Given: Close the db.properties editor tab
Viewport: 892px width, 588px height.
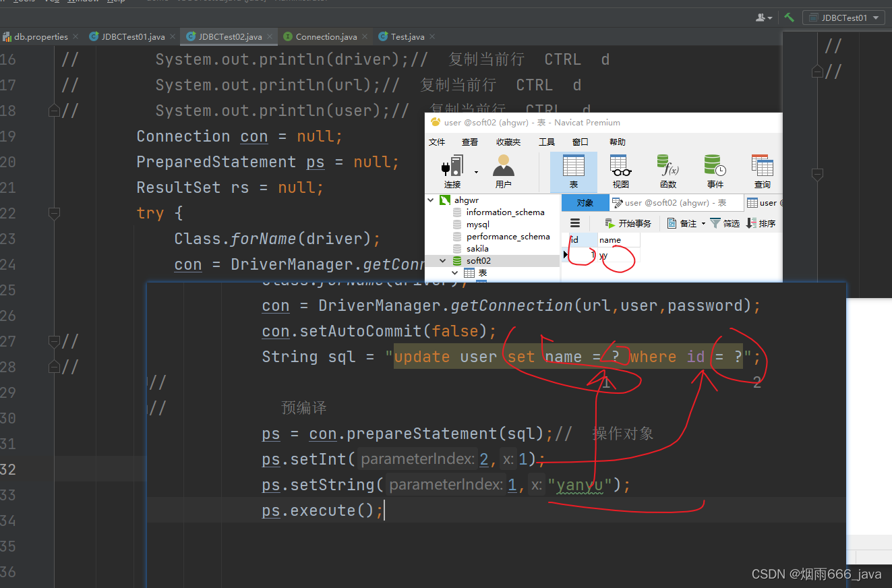Looking at the screenshot, I should 76,36.
